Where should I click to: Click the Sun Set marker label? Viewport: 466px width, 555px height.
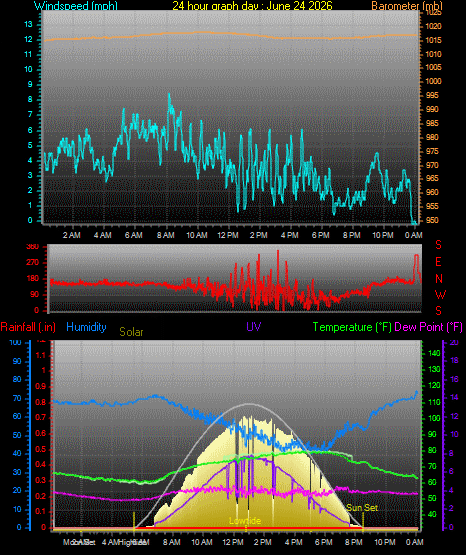click(x=362, y=508)
